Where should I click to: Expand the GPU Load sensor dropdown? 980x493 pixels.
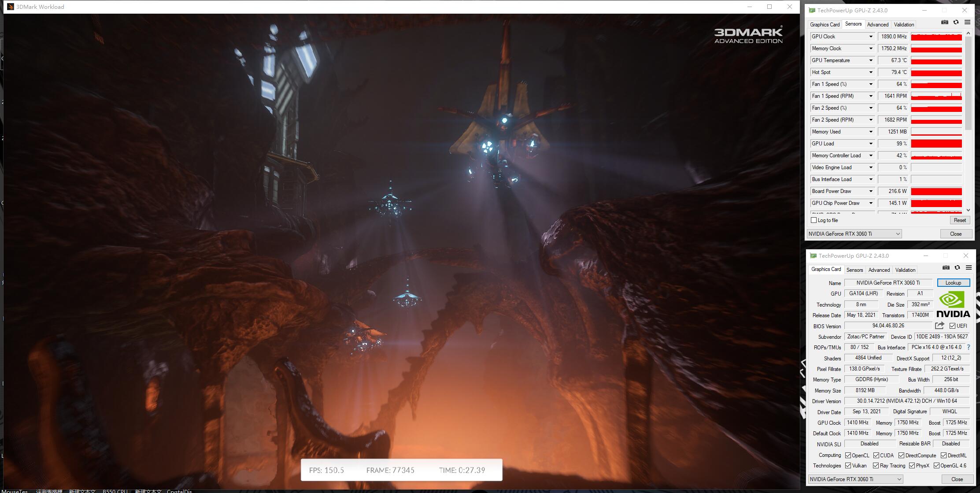coord(870,144)
